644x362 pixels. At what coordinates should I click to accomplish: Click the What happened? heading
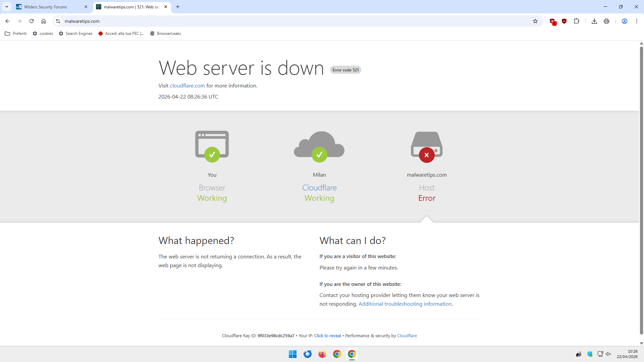(x=196, y=241)
